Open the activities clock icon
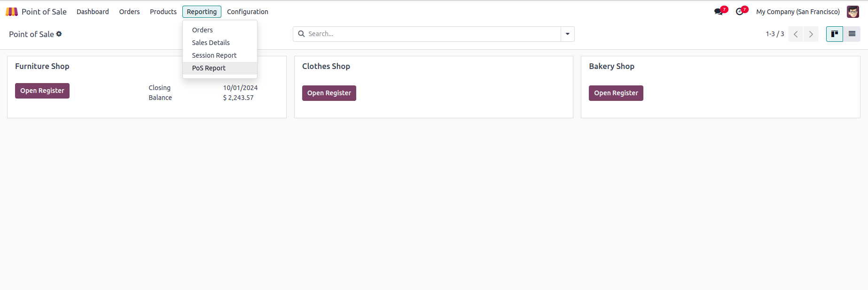The height and width of the screenshot is (290, 868). point(740,12)
